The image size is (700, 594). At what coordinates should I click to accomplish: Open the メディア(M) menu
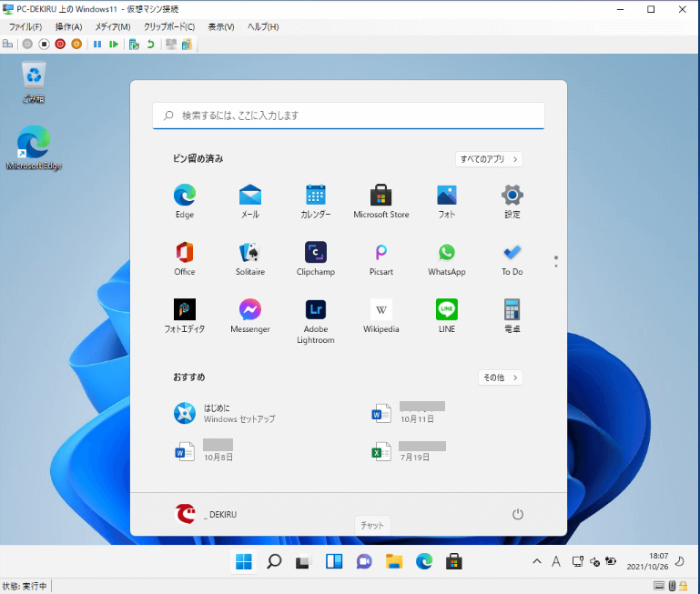coord(113,26)
